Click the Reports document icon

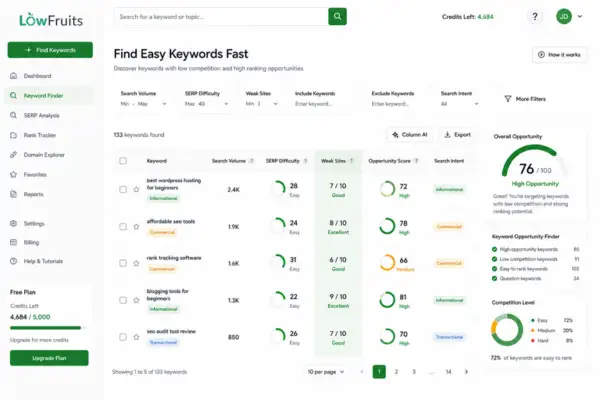tap(13, 194)
